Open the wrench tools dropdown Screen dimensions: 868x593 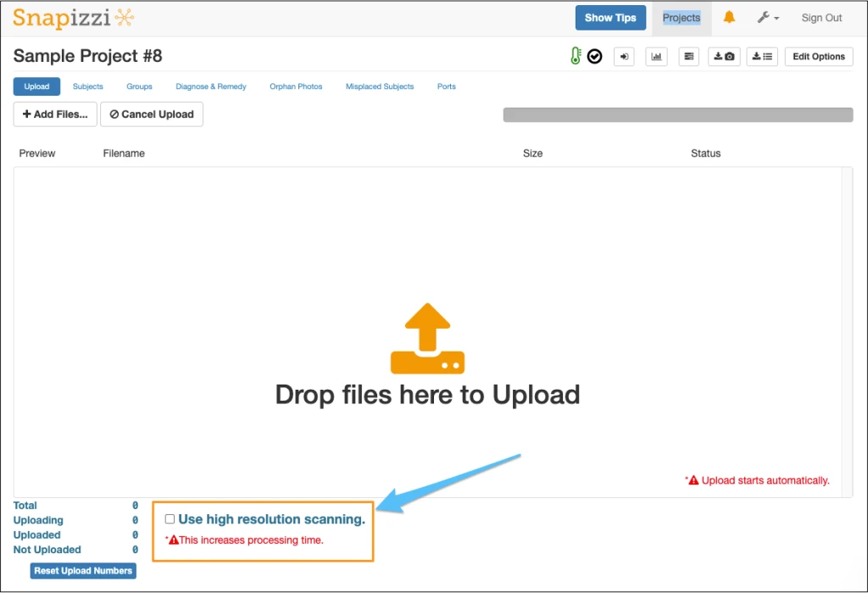pos(767,17)
